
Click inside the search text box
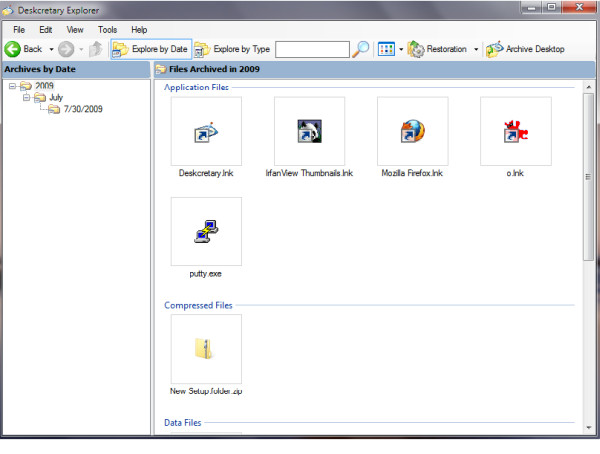pyautogui.click(x=312, y=49)
